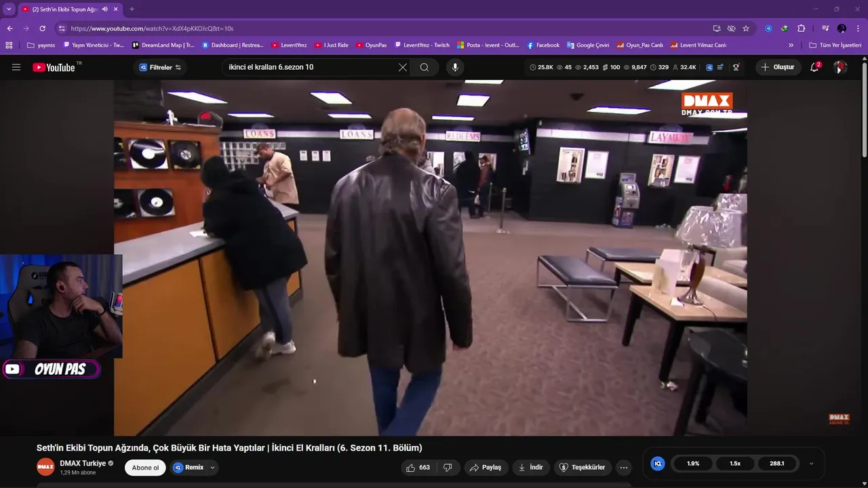The image size is (868, 488).
Task: Click the Remix button
Action: pos(189,468)
